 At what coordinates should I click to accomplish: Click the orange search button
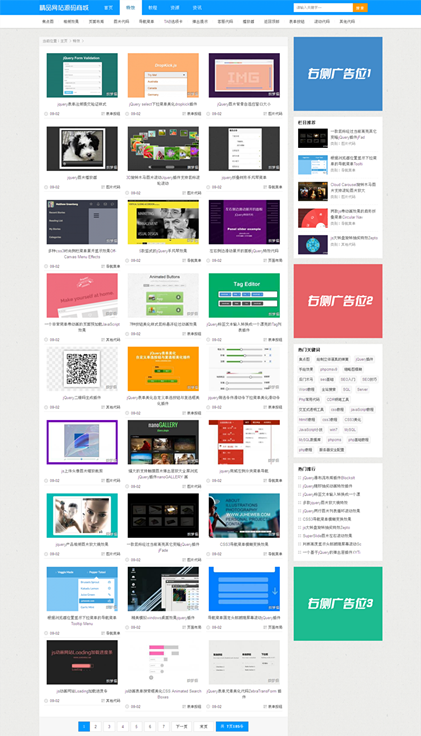pyautogui.click(x=360, y=8)
